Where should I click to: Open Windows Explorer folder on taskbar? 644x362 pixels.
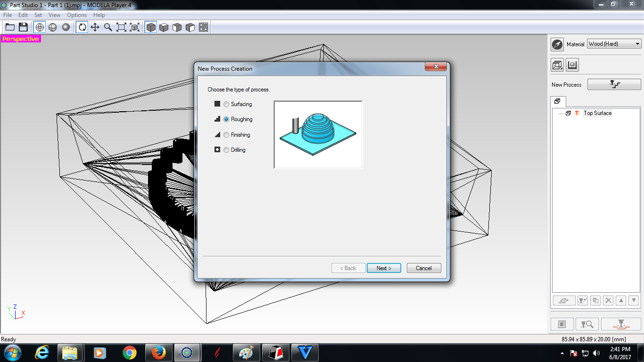(70, 353)
